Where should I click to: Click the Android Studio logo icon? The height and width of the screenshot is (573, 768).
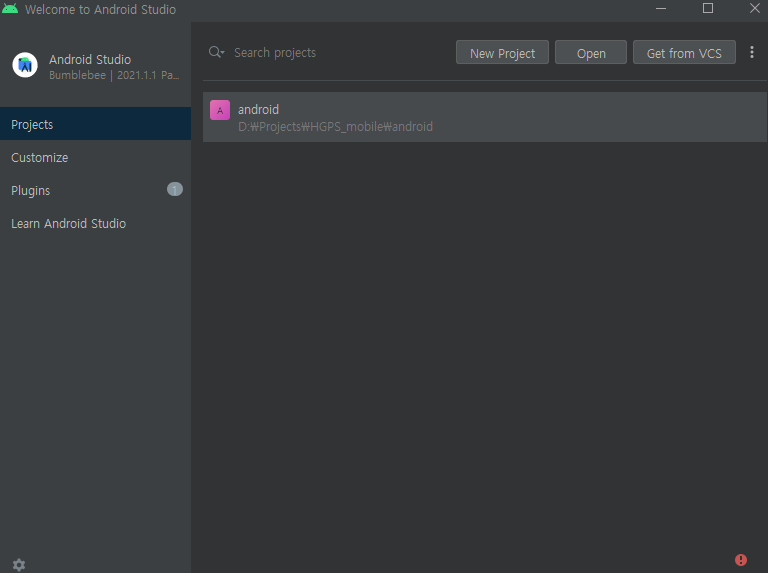25,65
